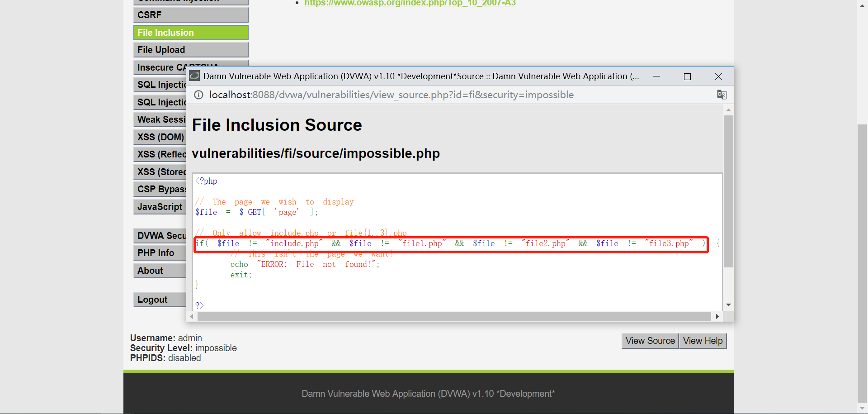This screenshot has width=868, height=414.
Task: Click main page scrollbar up arrow
Action: coord(863,5)
